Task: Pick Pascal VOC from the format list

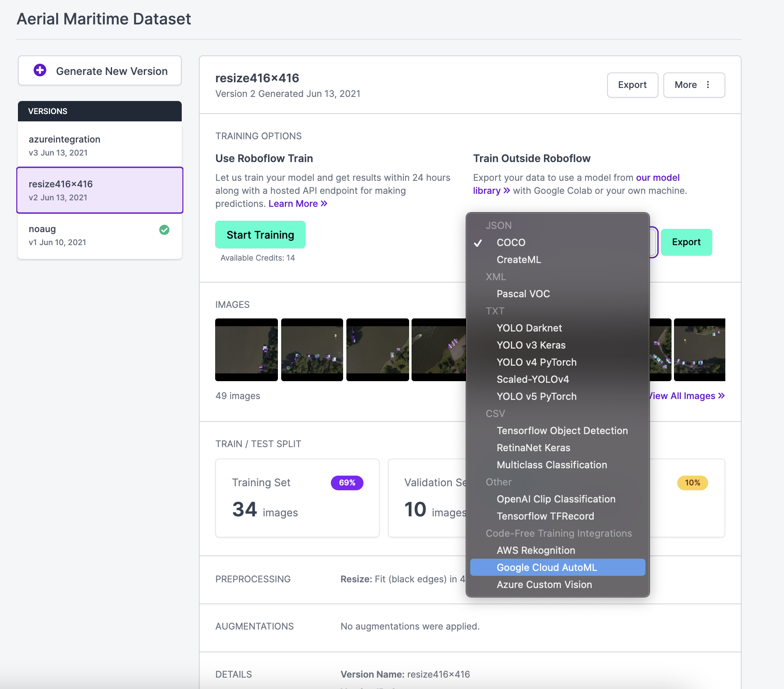Action: click(523, 294)
